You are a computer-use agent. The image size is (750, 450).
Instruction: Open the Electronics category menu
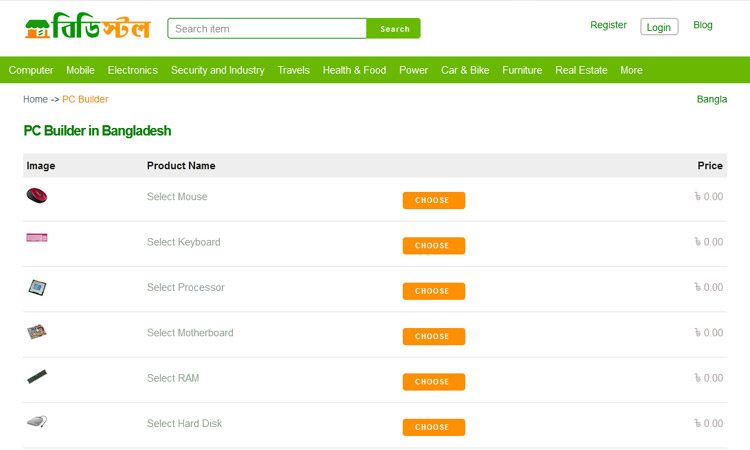pos(133,70)
